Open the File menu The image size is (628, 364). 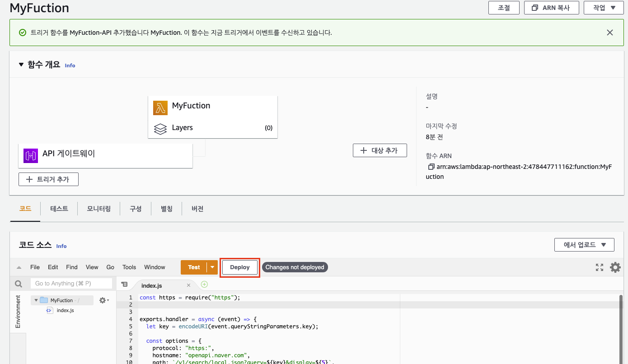35,267
